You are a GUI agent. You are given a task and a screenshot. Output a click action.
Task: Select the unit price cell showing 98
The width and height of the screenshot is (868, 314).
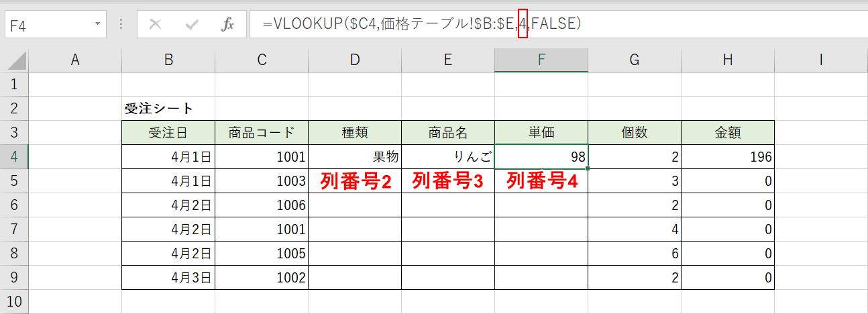(541, 157)
